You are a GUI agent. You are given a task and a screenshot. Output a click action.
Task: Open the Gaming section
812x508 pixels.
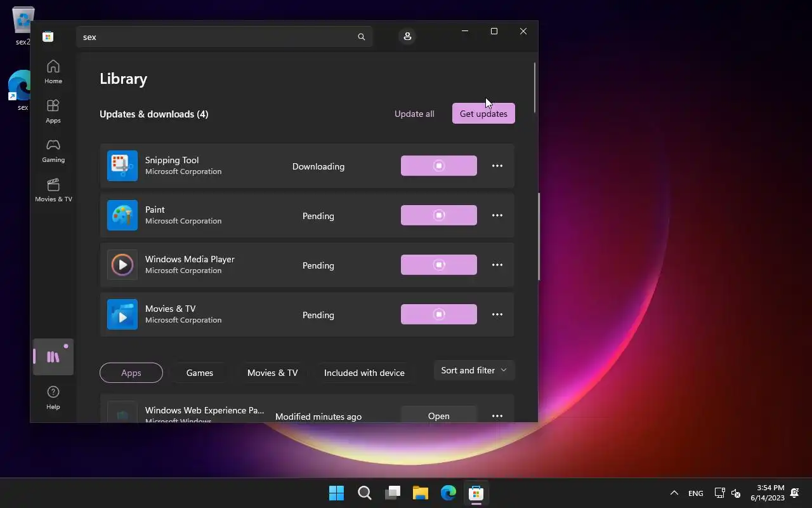(53, 150)
